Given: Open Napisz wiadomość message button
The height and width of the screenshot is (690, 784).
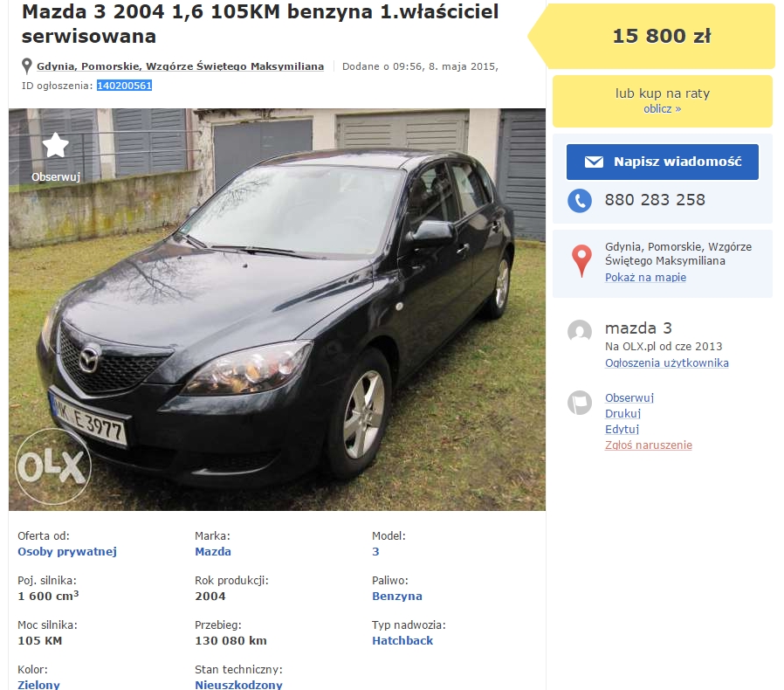Looking at the screenshot, I should tap(662, 162).
